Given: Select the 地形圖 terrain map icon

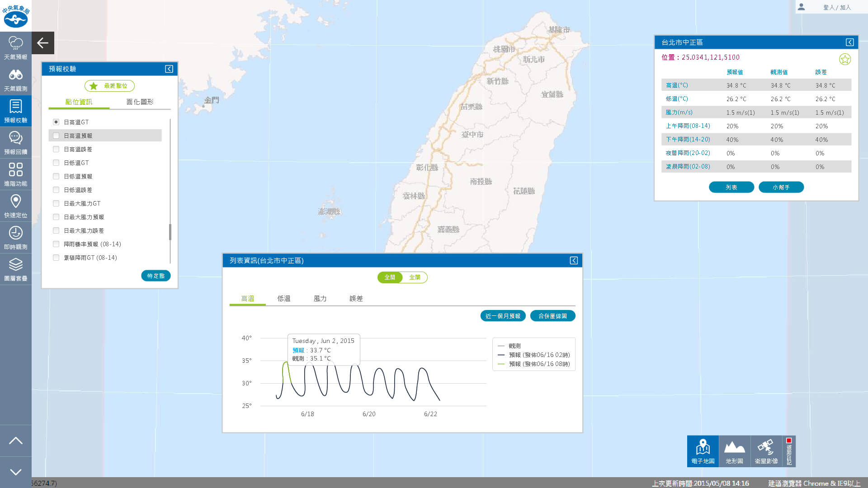Looking at the screenshot, I should (734, 451).
